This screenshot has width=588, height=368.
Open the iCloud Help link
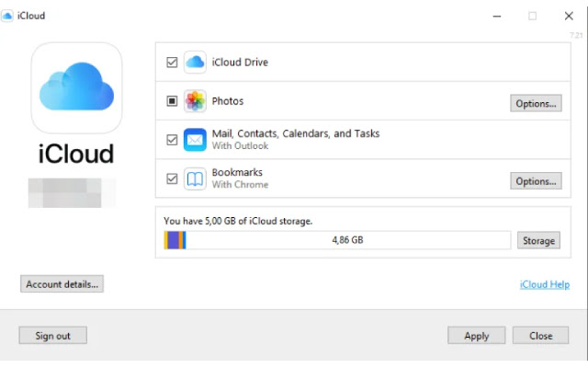545,284
